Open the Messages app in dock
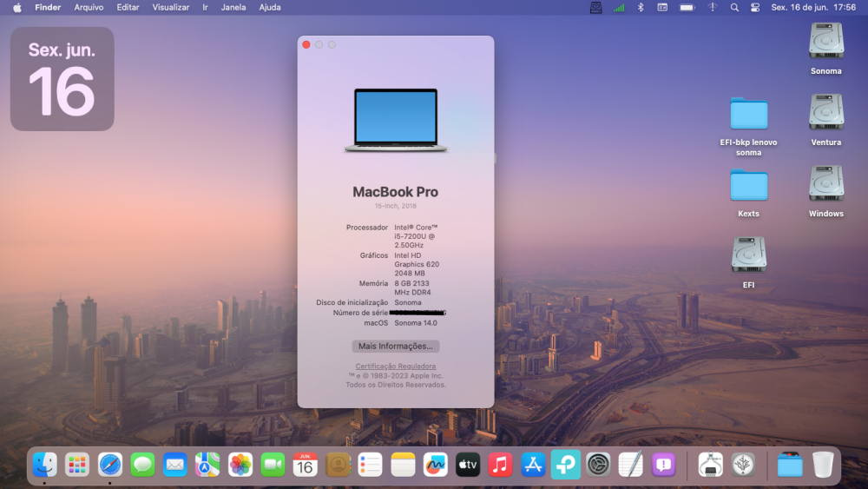Screen dimensions: 868x489 [142, 465]
